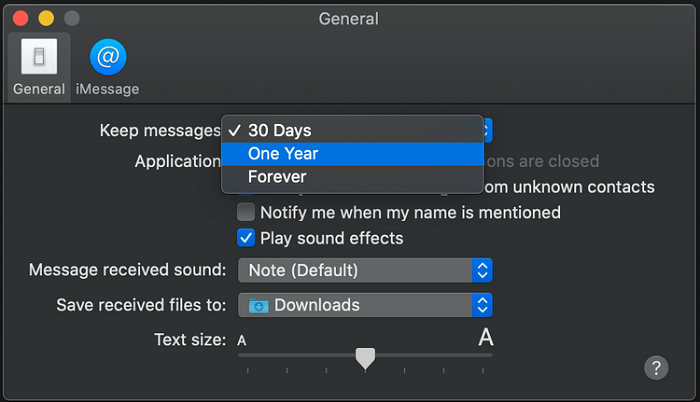
Task: Click the Downloads folder icon
Action: 258,306
